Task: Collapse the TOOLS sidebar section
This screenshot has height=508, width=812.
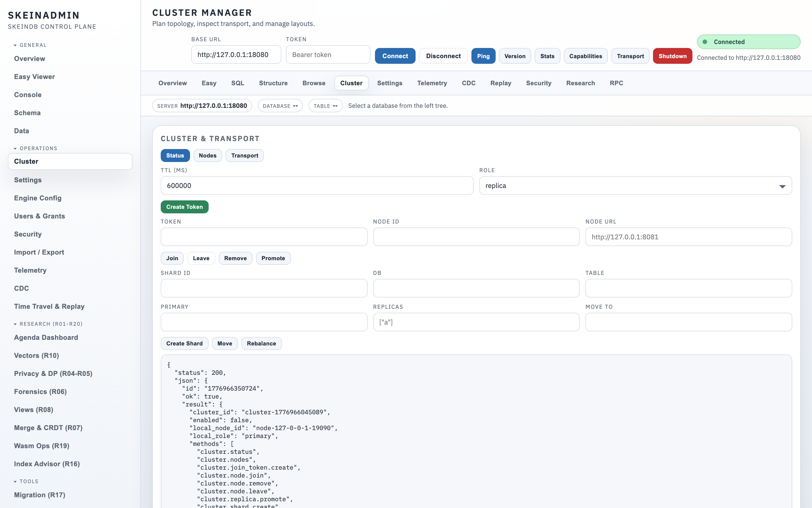Action: coord(26,481)
